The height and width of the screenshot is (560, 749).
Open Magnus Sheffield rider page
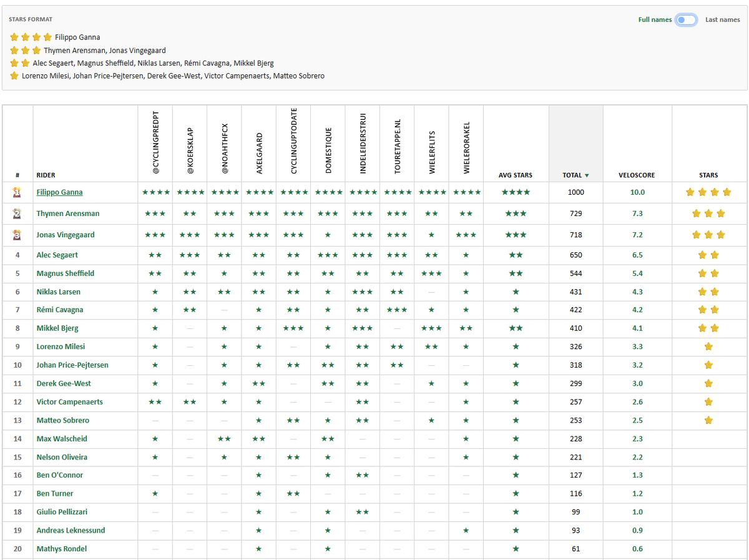point(67,273)
